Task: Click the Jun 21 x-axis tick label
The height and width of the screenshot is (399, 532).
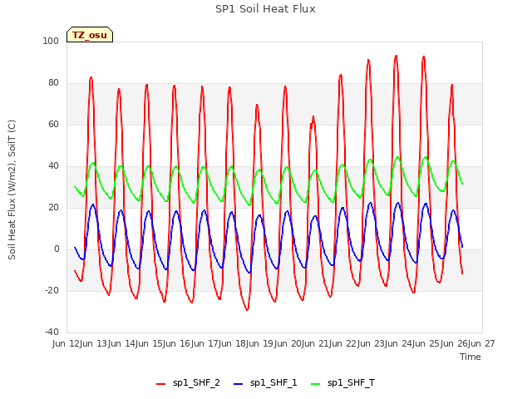Action: click(x=316, y=343)
